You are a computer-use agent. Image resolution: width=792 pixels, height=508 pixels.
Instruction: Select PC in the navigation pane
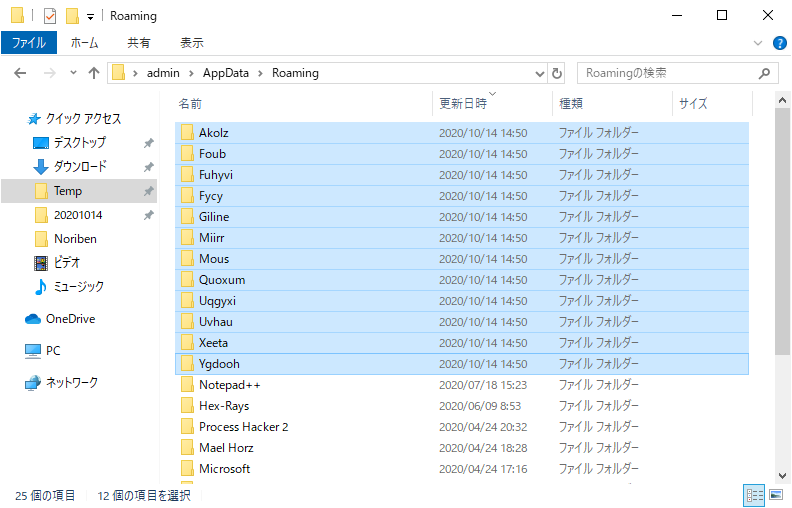pos(43,351)
